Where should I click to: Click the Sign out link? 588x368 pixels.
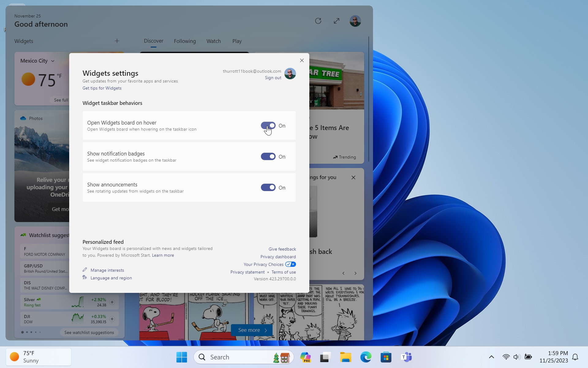(273, 78)
